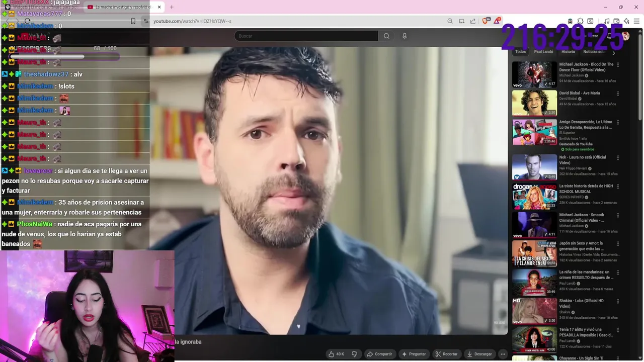Click 'theshadowz37' username in chat overlay
Viewport: 644px width, 362px height.
pyautogui.click(x=46, y=74)
